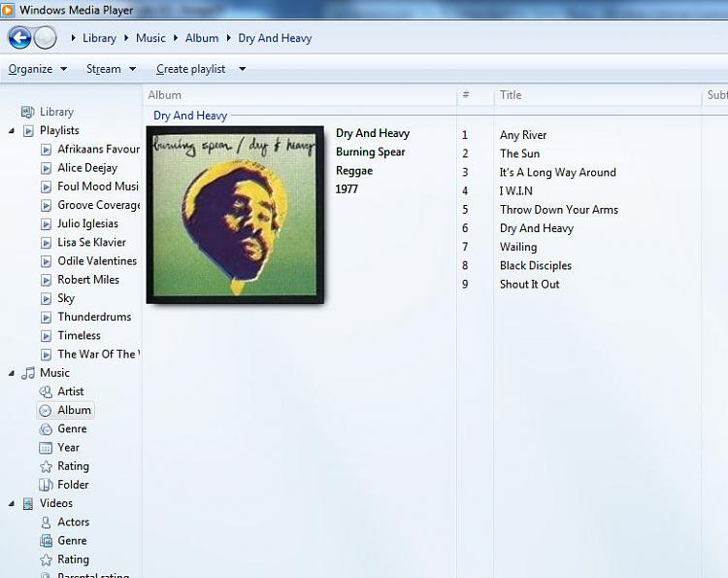Click the Videos film icon
Screen dimensions: 728x578
[x=28, y=503]
